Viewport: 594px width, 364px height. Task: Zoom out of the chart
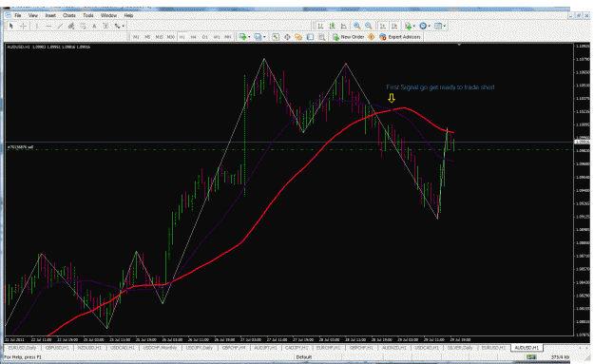pyautogui.click(x=368, y=26)
